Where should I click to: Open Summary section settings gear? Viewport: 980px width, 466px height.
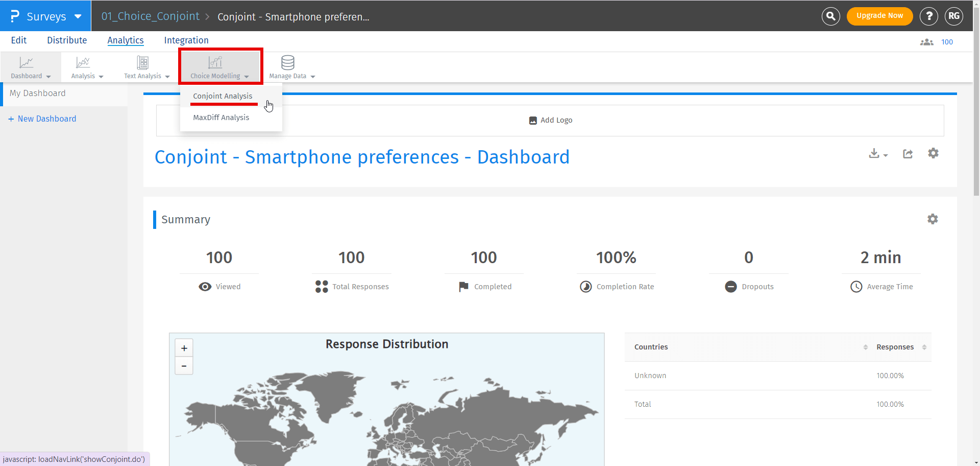point(933,219)
